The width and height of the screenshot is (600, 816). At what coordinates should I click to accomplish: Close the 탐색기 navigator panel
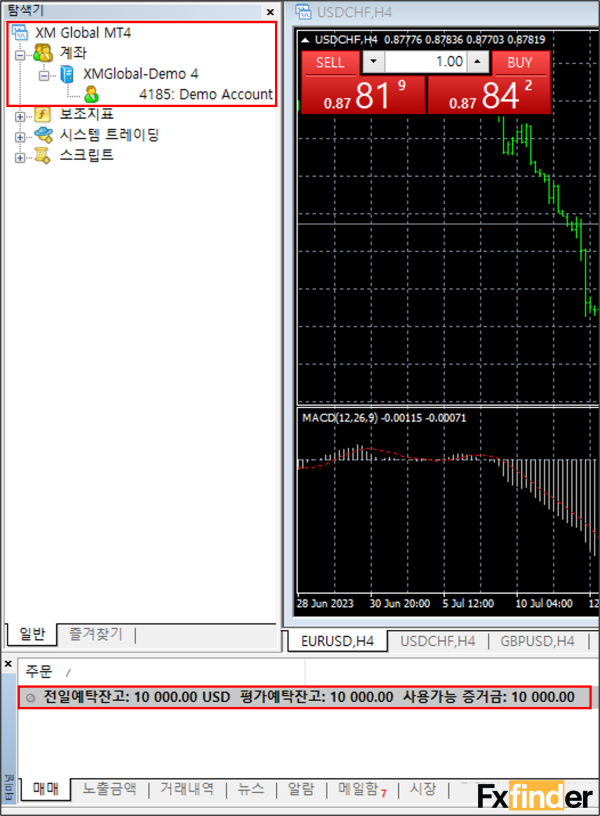[270, 11]
